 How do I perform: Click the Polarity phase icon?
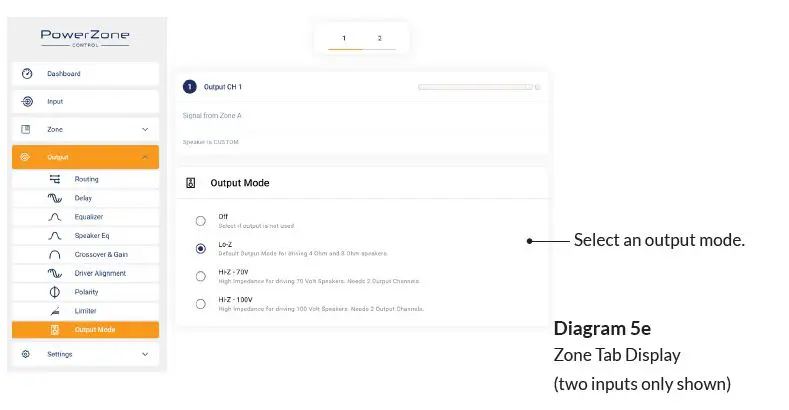[55, 292]
